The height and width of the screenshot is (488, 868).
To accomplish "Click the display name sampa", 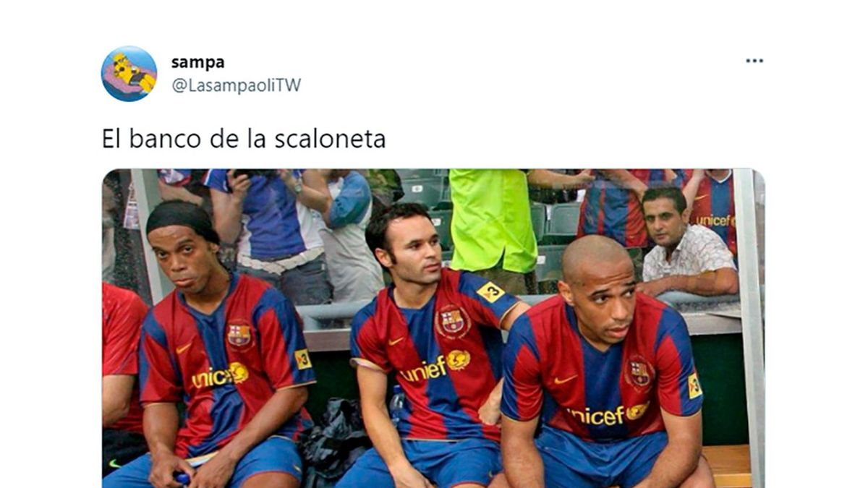I will (197, 62).
